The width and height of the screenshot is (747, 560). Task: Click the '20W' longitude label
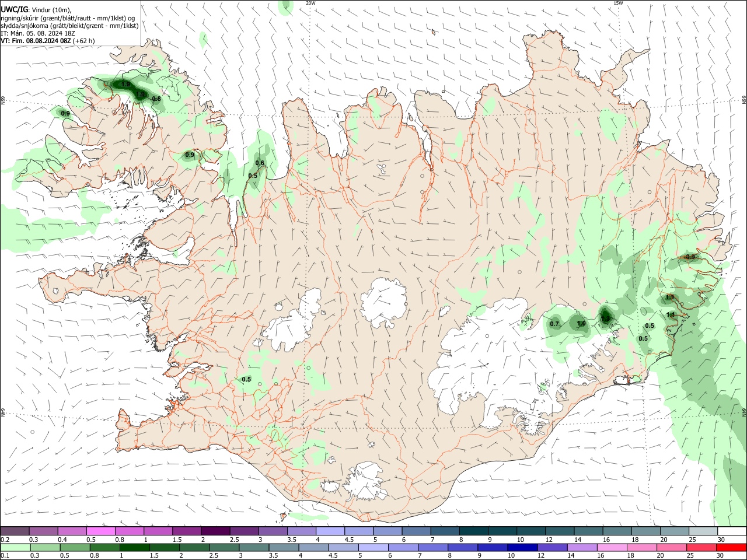[310, 3]
